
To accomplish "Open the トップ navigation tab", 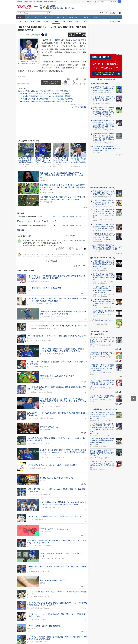I will click(20, 17).
